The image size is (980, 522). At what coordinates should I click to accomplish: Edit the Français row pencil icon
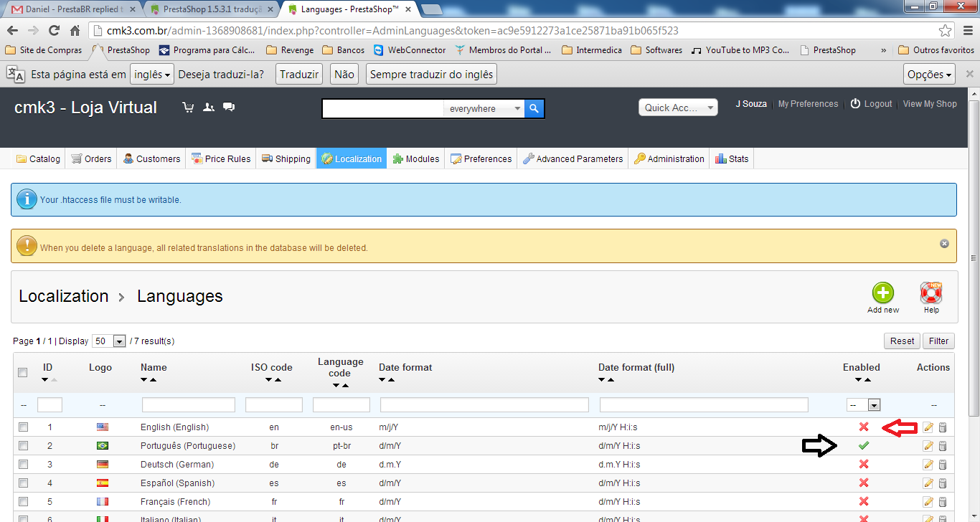[x=928, y=502]
